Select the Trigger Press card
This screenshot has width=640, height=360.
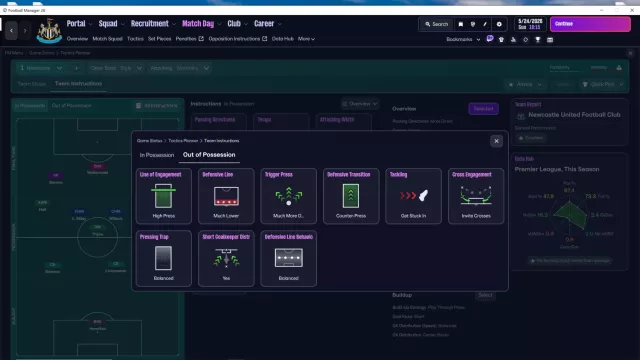pyautogui.click(x=289, y=196)
